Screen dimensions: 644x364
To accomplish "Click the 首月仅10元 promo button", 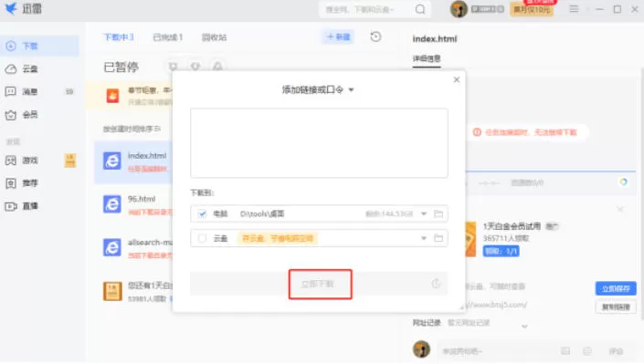I will pyautogui.click(x=532, y=9).
